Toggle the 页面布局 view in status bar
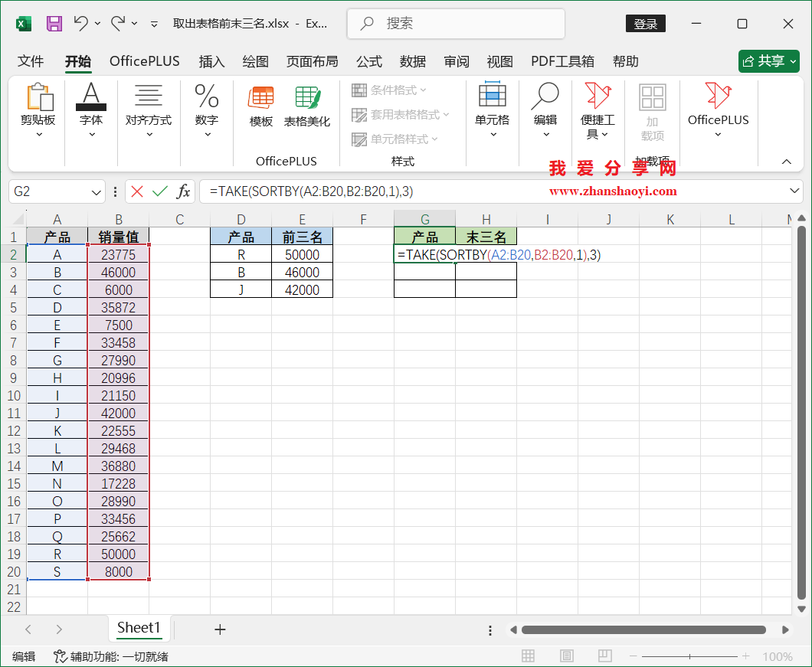 566,656
